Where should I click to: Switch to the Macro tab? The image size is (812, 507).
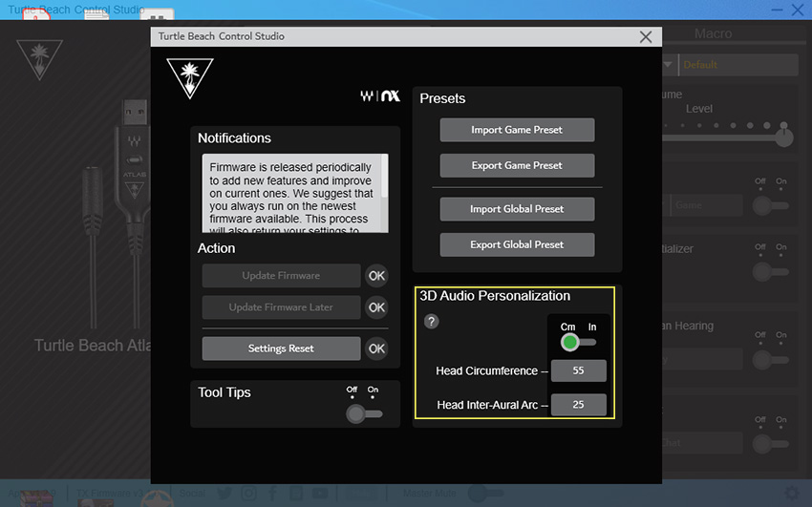[x=713, y=33]
